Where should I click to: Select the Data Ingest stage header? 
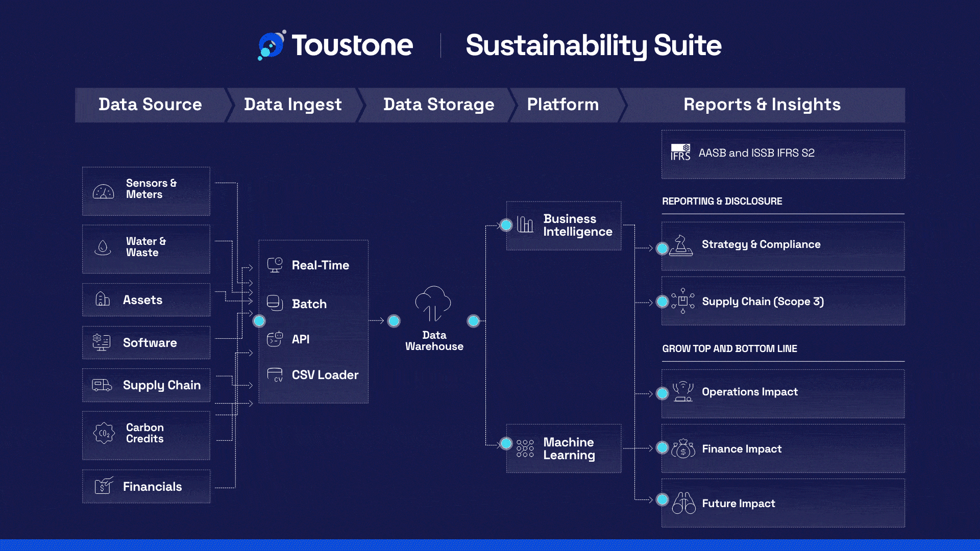tap(293, 105)
